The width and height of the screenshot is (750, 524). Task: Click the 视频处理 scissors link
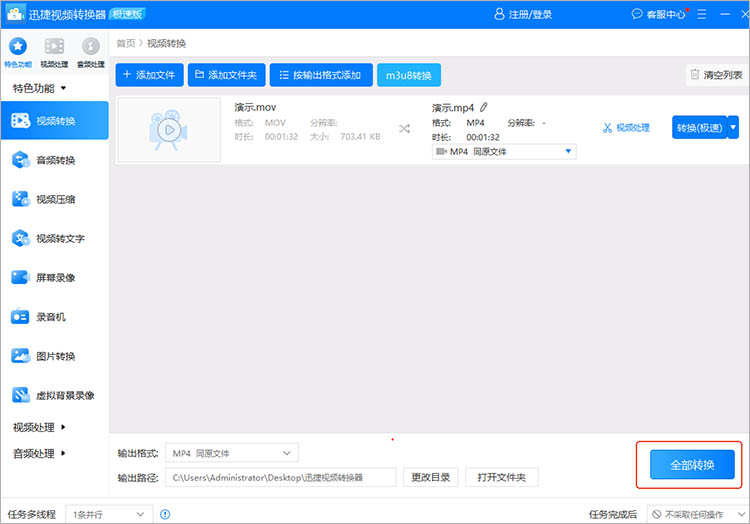pyautogui.click(x=626, y=128)
